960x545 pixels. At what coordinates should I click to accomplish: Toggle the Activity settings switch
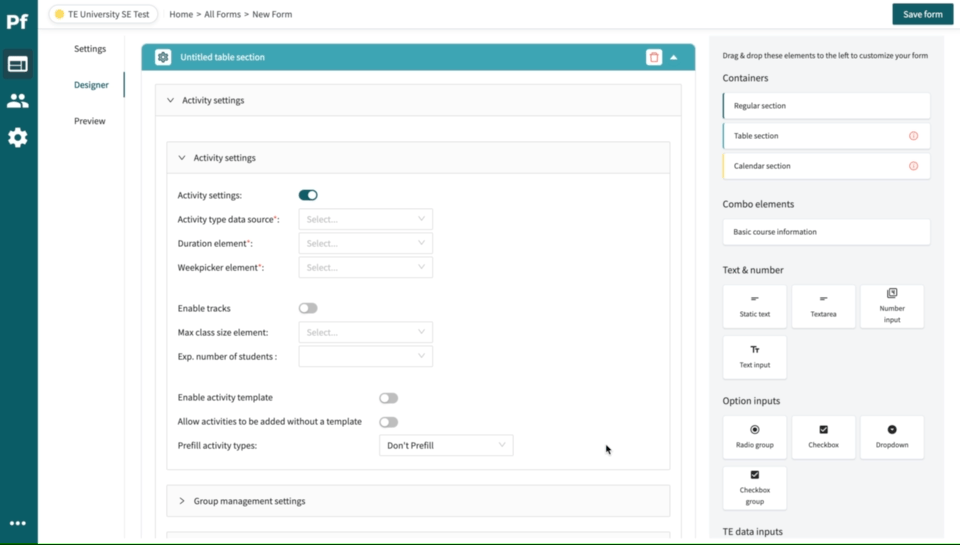308,195
